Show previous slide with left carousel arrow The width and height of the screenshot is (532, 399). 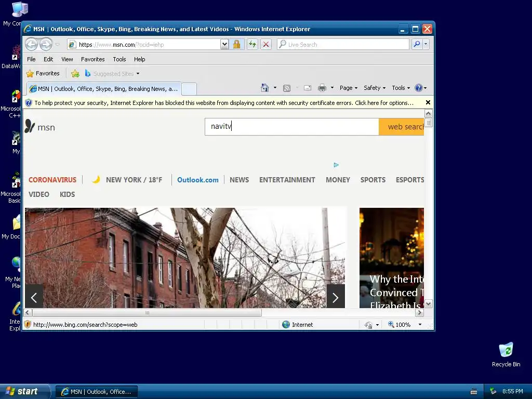34,297
